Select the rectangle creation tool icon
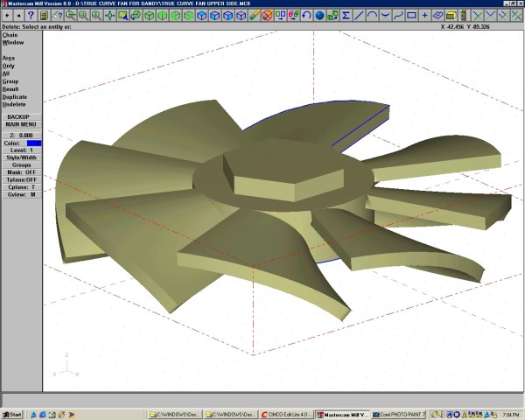The height and width of the screenshot is (420, 525). click(x=411, y=15)
